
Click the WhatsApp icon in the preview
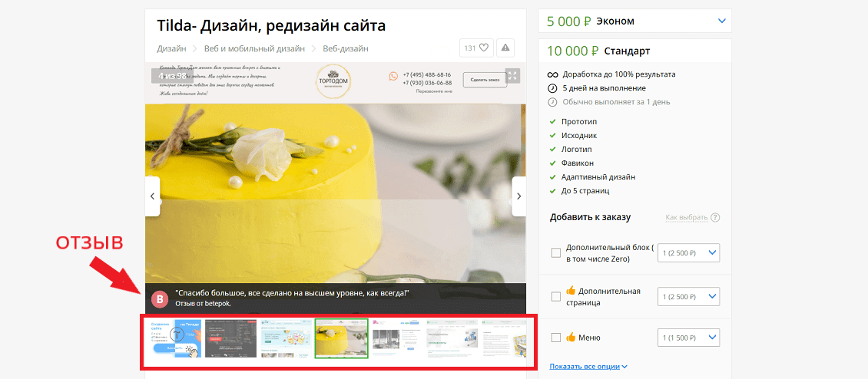[393, 77]
